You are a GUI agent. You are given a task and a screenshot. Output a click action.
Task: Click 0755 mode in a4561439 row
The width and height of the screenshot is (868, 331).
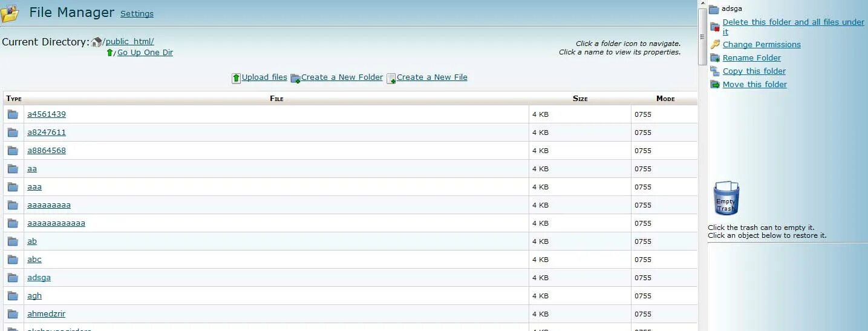click(x=643, y=114)
